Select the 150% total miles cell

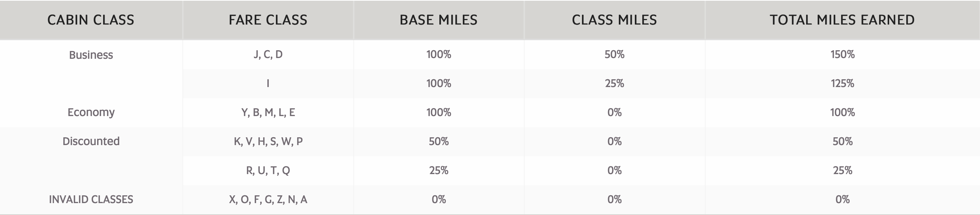(x=842, y=55)
